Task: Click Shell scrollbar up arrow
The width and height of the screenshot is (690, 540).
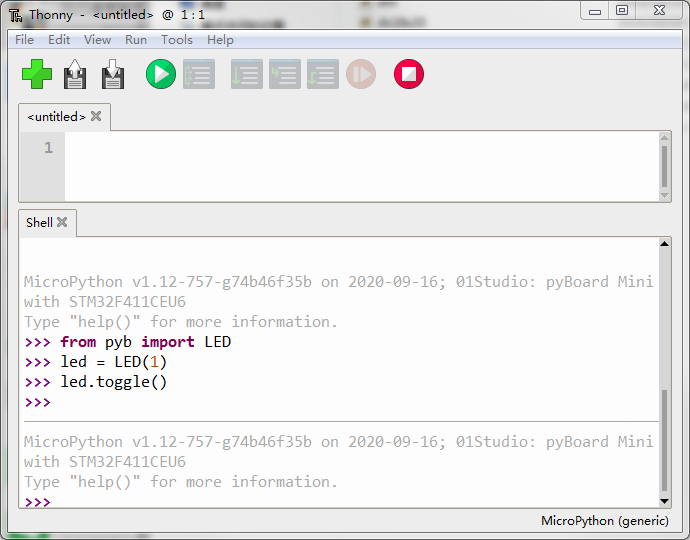Action: 664,243
